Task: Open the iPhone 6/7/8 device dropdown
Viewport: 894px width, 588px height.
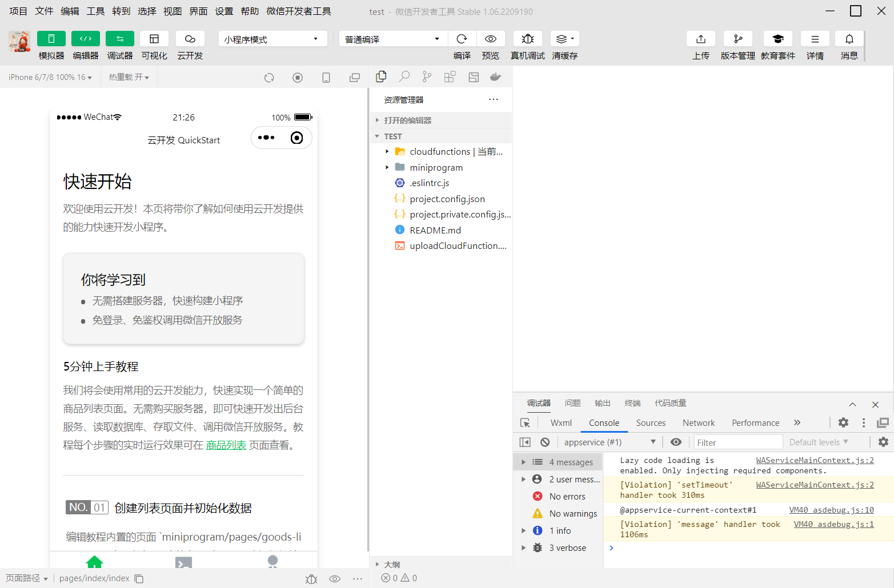Action: (50, 77)
